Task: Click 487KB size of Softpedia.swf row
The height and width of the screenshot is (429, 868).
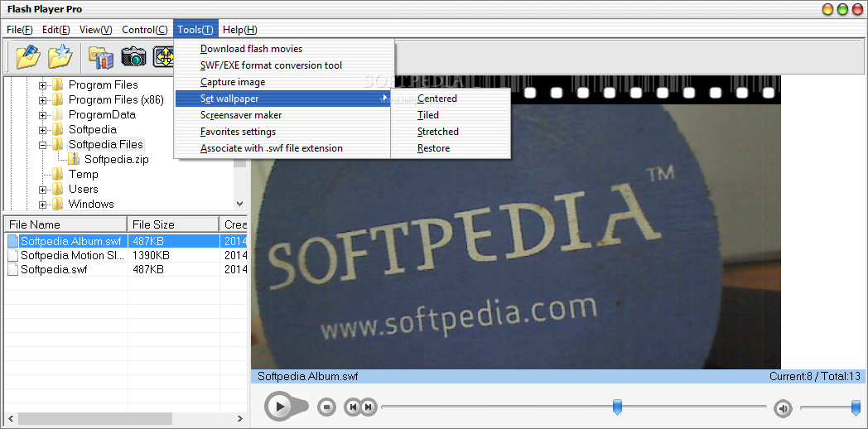Action: [148, 270]
